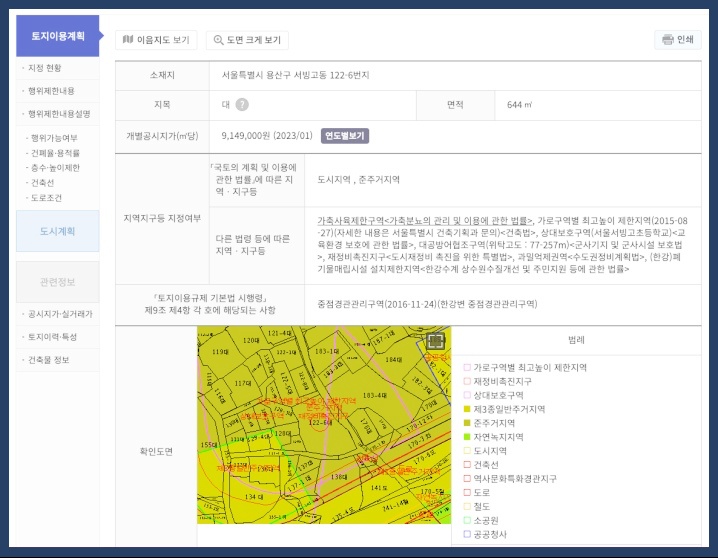Click the question mark help icon beside 지목
The image size is (718, 558).
click(x=242, y=105)
